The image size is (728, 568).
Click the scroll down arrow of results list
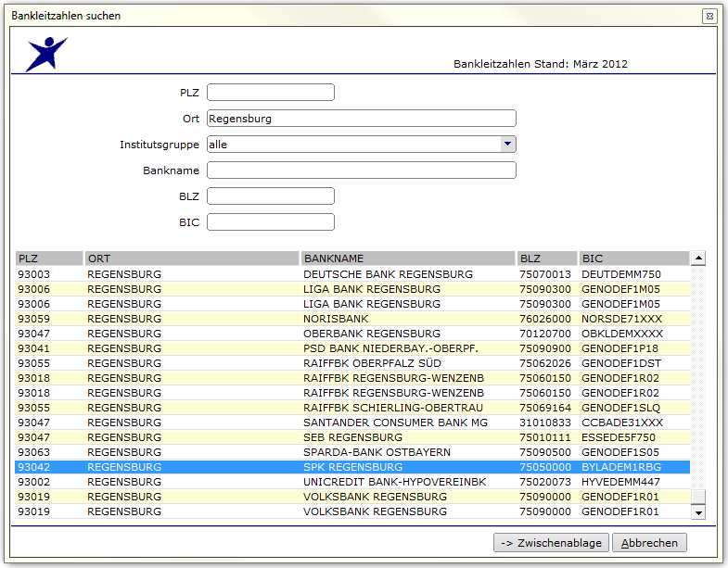coord(697,512)
